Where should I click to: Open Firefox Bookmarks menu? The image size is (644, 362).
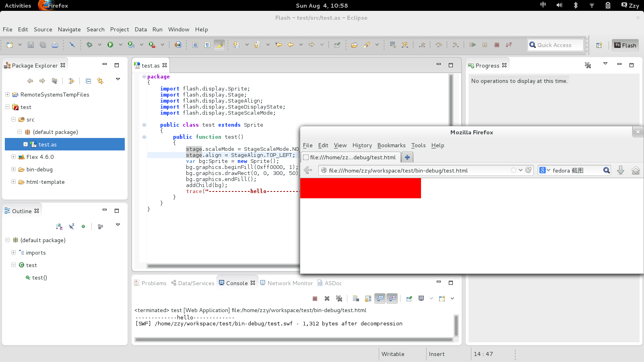391,145
